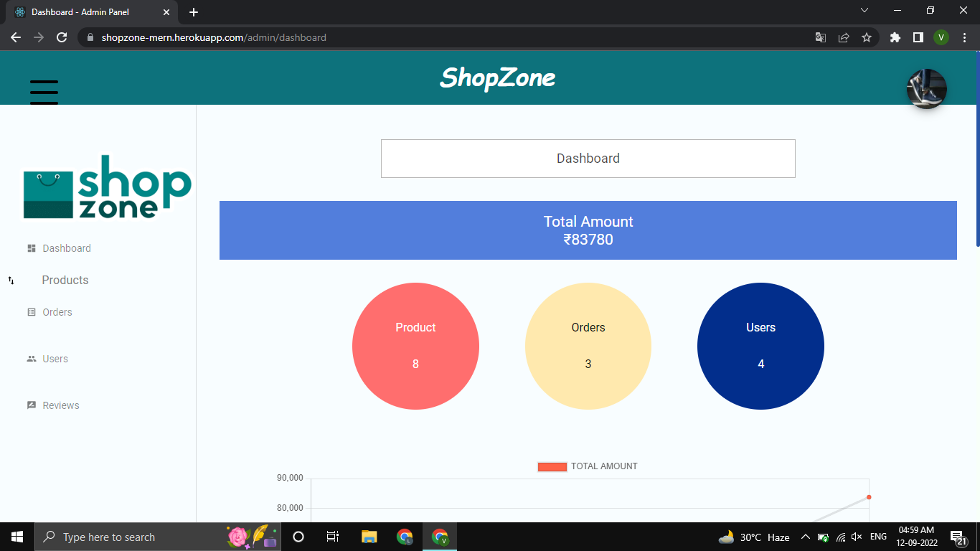Select Products in the sidebar
This screenshot has width=980, height=551.
pyautogui.click(x=65, y=280)
